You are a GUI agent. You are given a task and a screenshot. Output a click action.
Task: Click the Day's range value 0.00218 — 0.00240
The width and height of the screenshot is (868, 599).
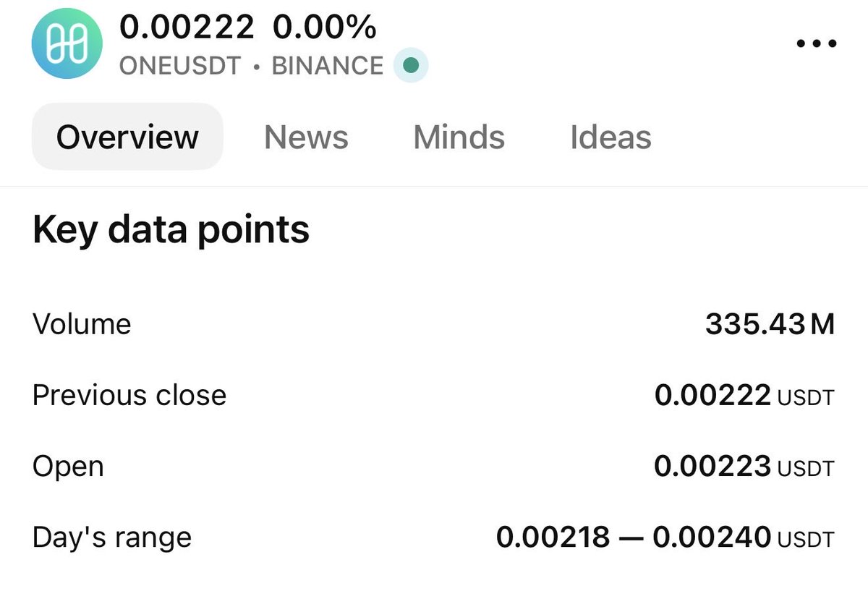click(x=665, y=538)
